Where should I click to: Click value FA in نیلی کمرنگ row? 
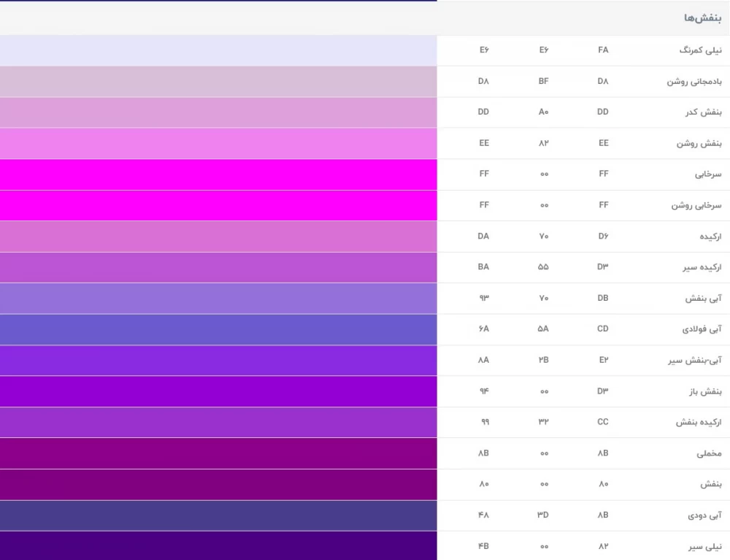pos(603,50)
